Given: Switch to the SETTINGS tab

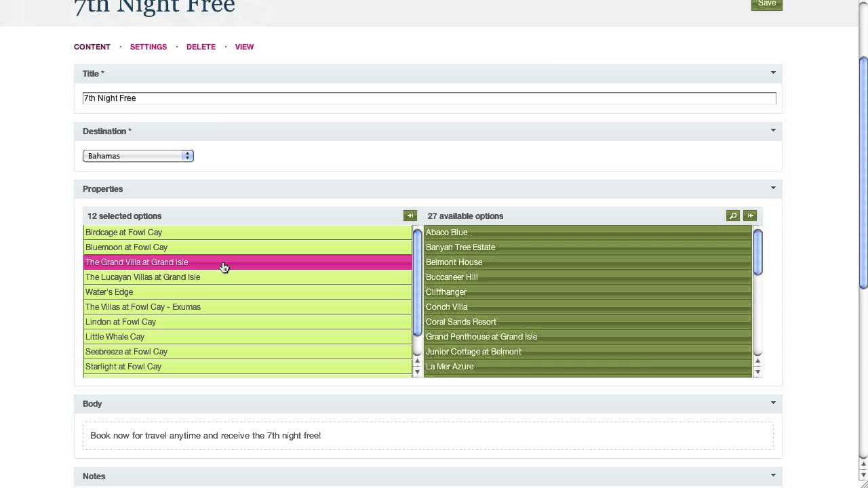Looking at the screenshot, I should click(149, 47).
